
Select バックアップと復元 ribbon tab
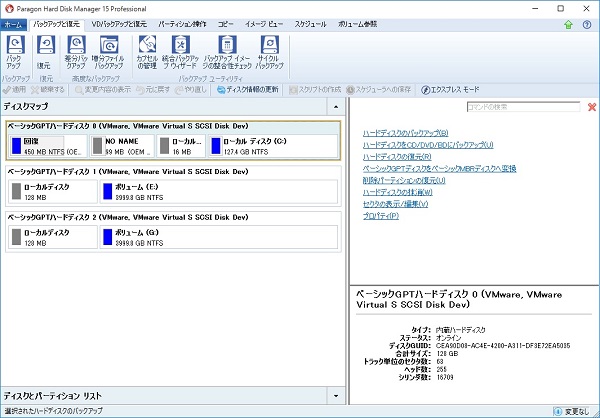[56, 24]
